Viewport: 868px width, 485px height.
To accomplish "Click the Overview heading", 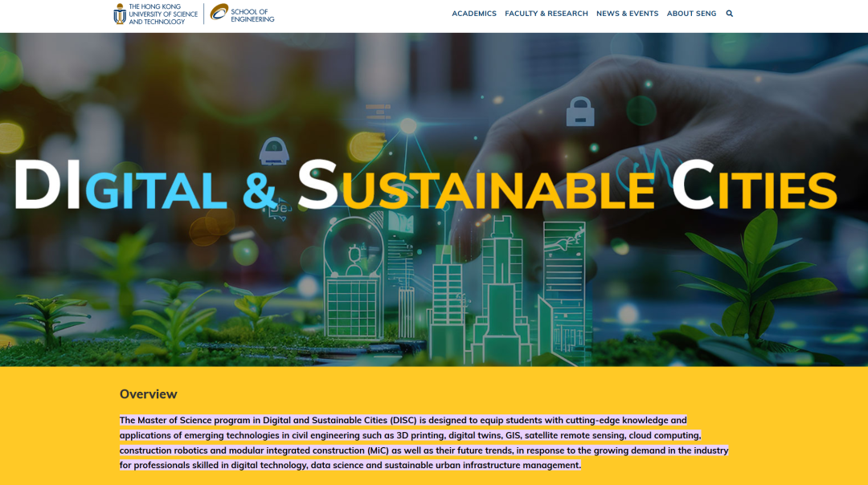I will [149, 394].
